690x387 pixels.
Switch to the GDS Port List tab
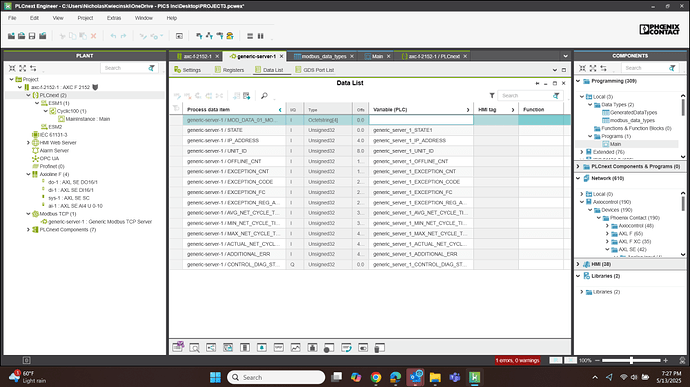pos(315,70)
